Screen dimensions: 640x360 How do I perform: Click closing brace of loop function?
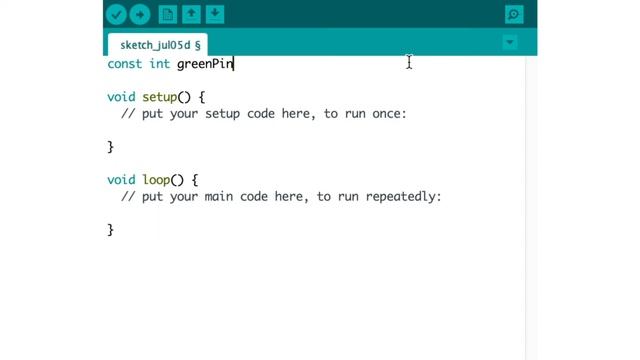point(110,230)
